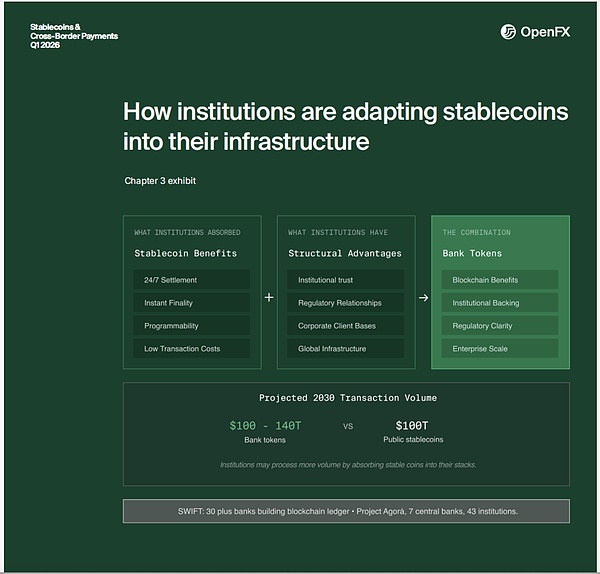600x574 pixels.
Task: Select the 24/7 Settlement item
Action: (x=191, y=280)
